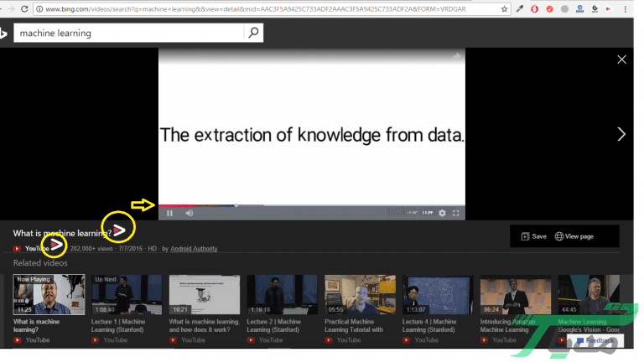Open View page link
This screenshot has width=644, height=362.
[574, 236]
